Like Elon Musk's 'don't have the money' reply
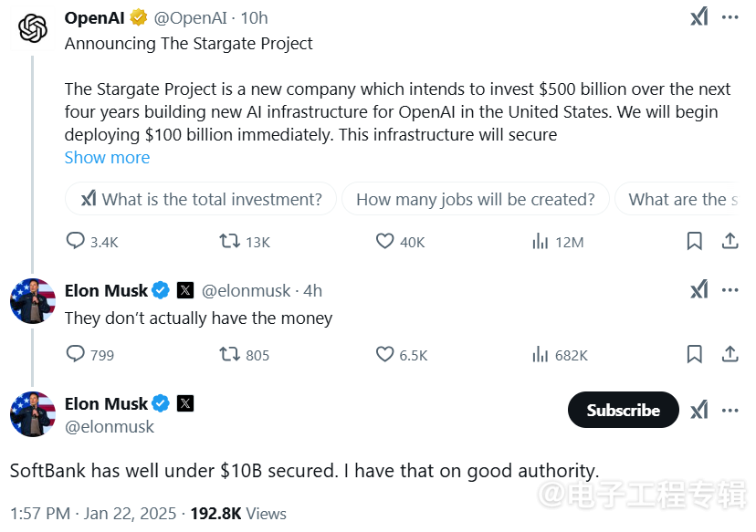The image size is (756, 532). 385,354
